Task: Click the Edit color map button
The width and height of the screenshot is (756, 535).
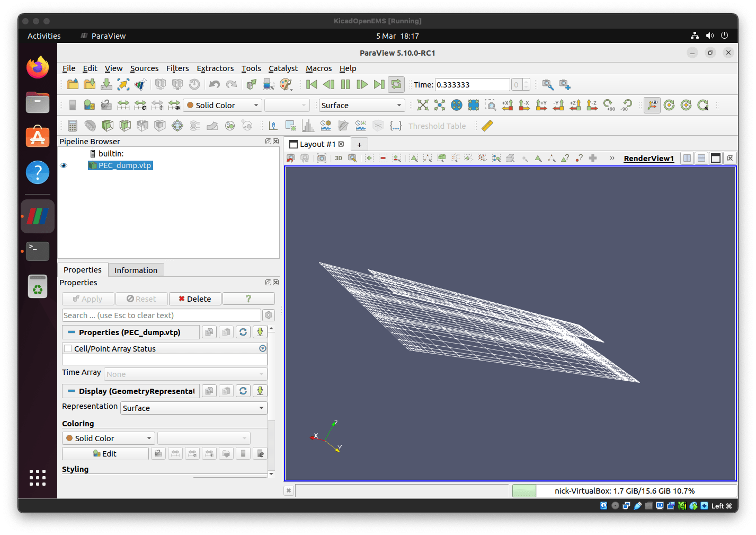Action: [105, 453]
